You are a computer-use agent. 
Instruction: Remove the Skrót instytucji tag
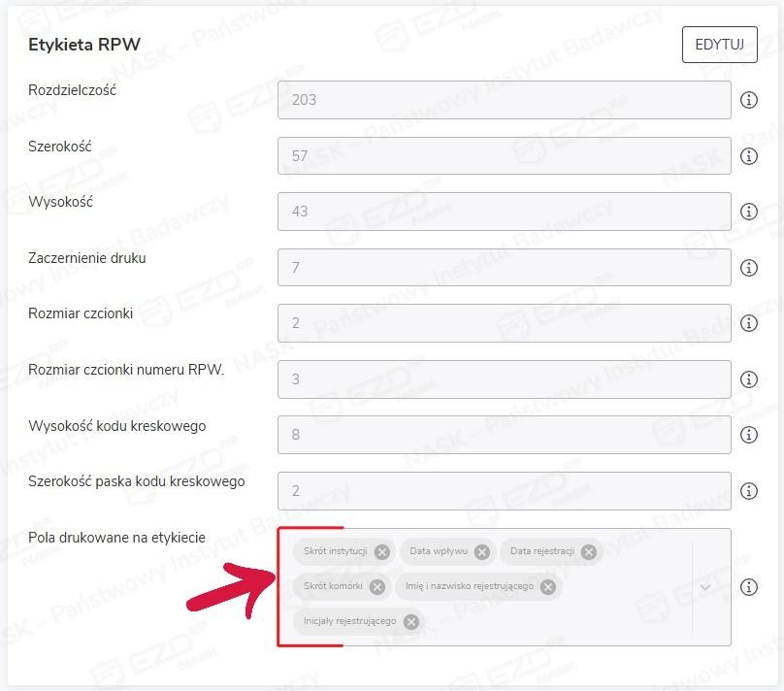(382, 551)
